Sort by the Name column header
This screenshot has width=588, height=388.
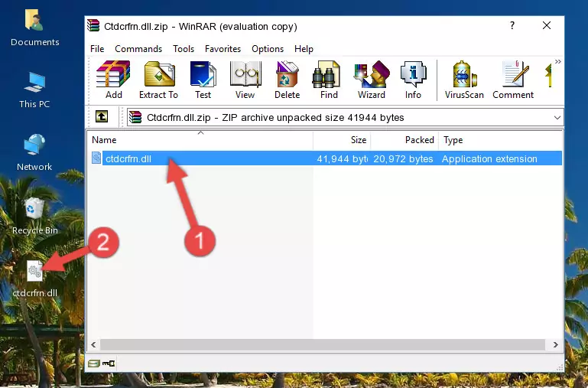tap(200, 140)
